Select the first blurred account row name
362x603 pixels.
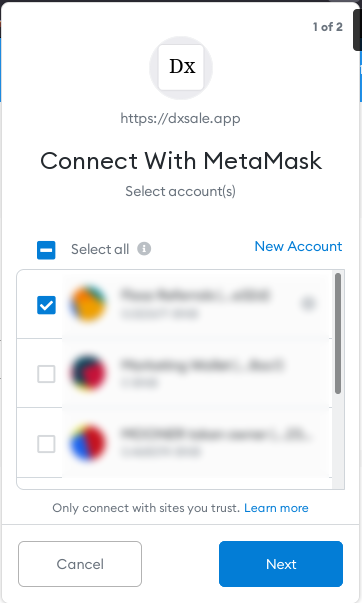[x=195, y=295]
